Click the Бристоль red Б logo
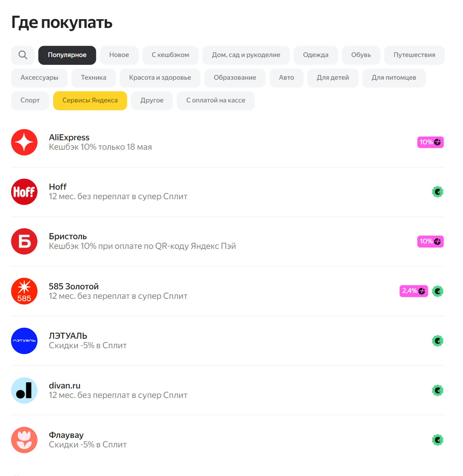This screenshot has width=463, height=476. click(24, 241)
